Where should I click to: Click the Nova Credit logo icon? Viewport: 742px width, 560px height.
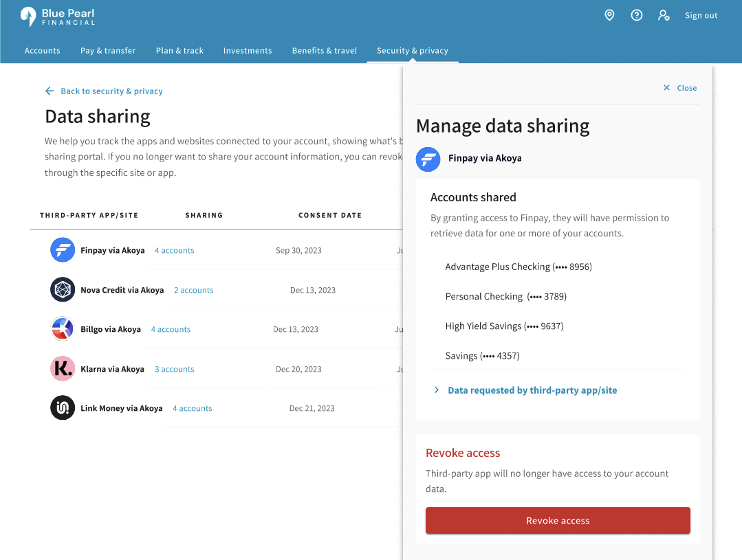click(63, 289)
